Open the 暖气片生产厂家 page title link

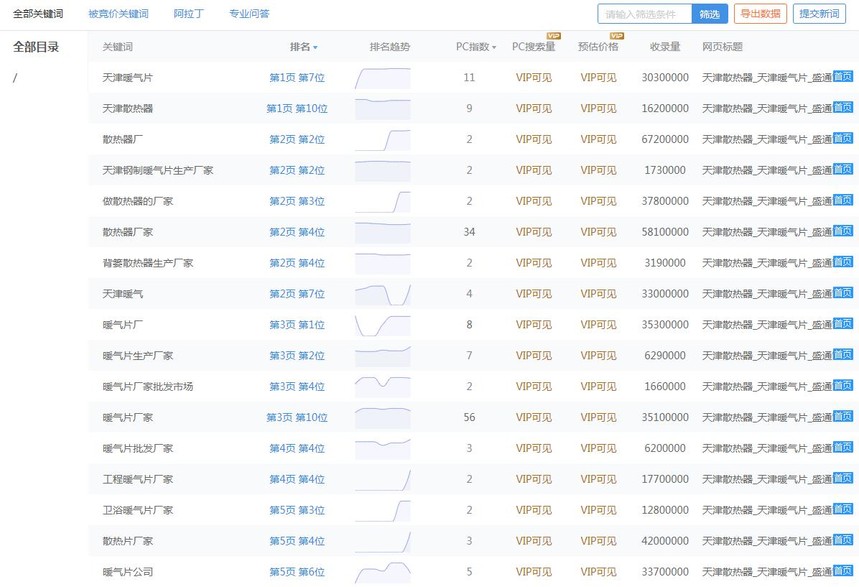point(766,356)
